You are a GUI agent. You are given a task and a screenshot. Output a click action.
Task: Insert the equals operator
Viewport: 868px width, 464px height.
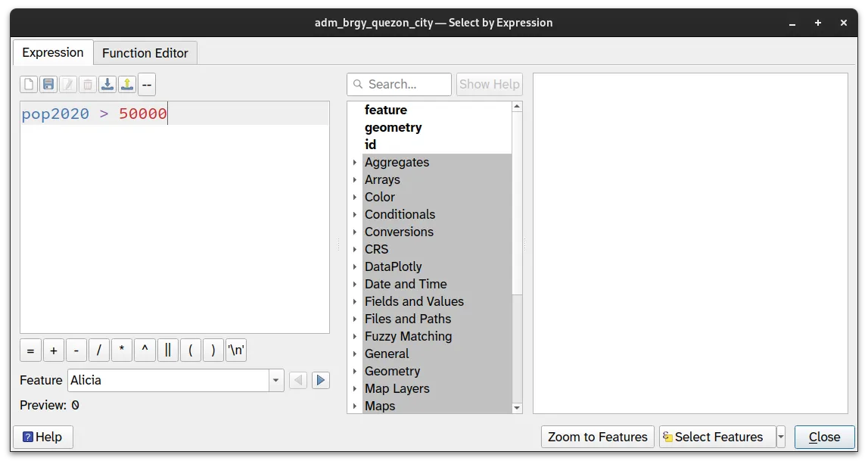(x=30, y=350)
